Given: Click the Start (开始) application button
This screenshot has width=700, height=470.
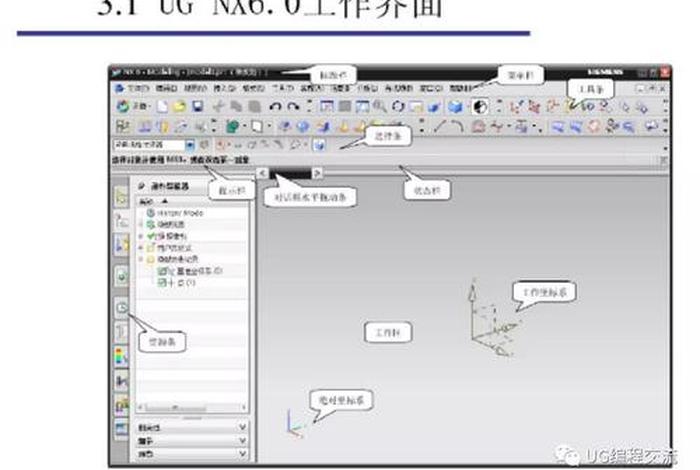Looking at the screenshot, I should (132, 107).
